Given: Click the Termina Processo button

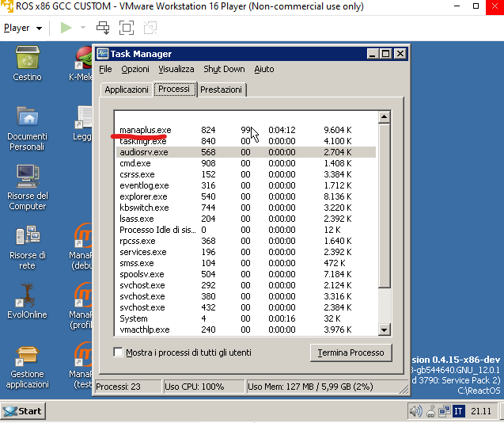Looking at the screenshot, I should click(350, 352).
